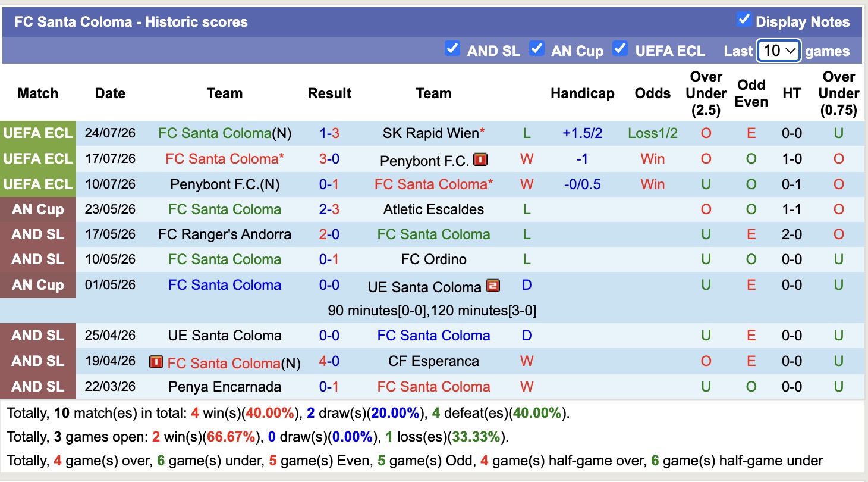Click the UEFA ECL label dated 24/07/26
868x482 pixels.
(38, 133)
